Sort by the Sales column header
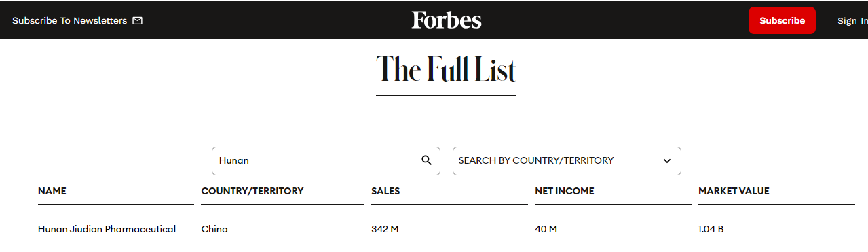This screenshot has height=252, width=868. coord(385,191)
